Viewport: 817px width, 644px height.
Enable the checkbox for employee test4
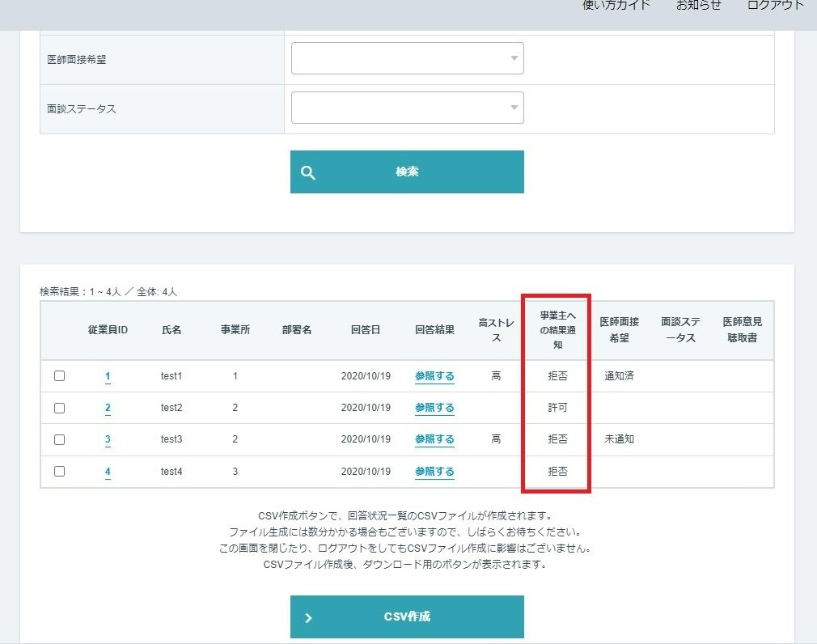tap(59, 472)
